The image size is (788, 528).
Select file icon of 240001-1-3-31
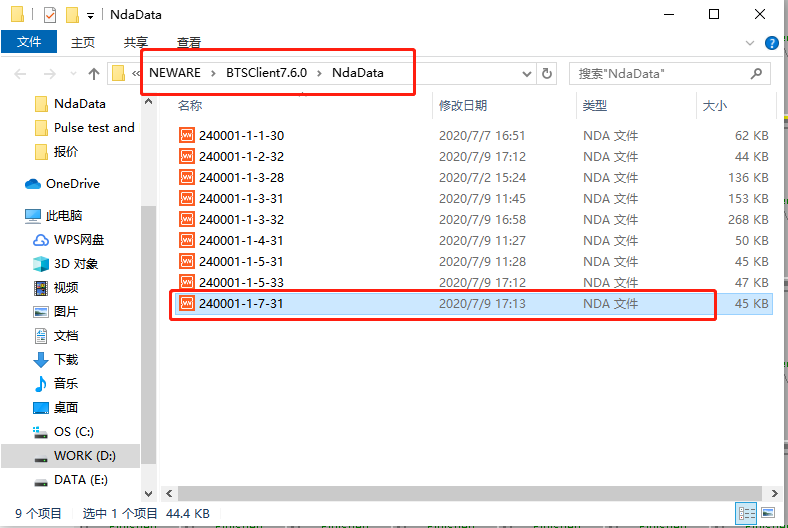click(187, 198)
